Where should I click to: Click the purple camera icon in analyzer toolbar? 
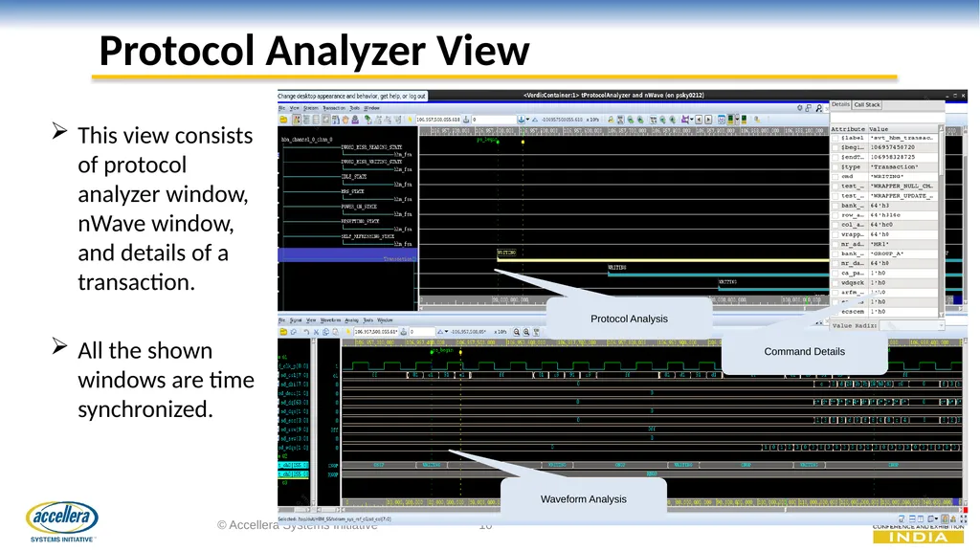click(685, 120)
